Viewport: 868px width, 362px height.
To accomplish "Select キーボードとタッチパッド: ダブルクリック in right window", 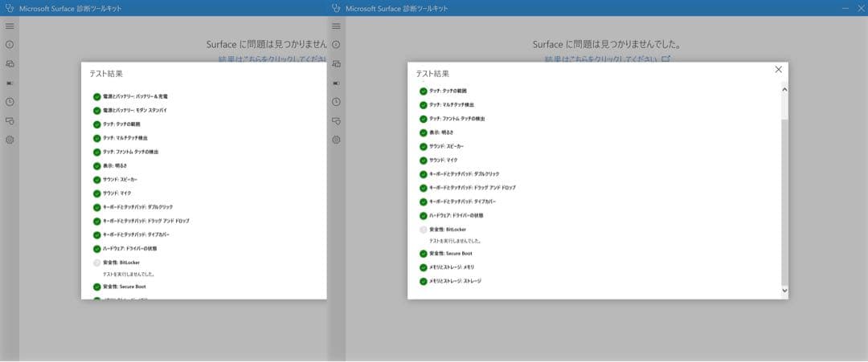I will click(x=465, y=174).
